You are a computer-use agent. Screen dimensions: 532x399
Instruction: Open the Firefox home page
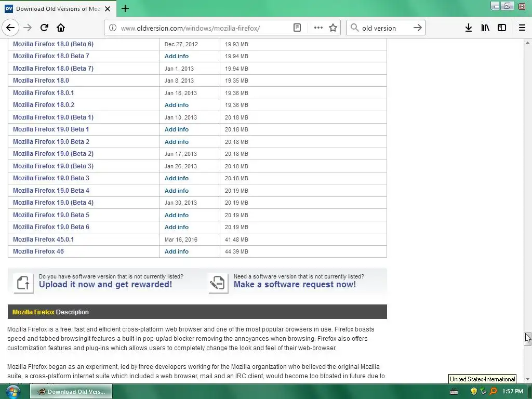[61, 28]
